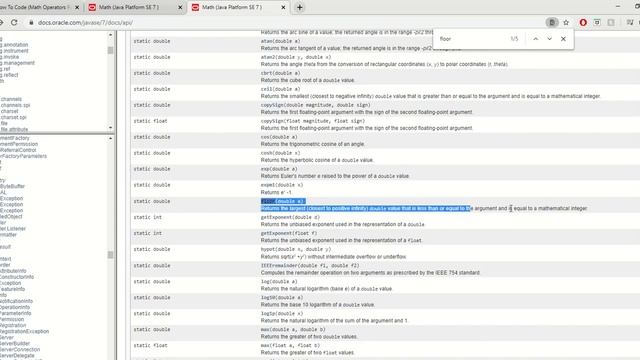Switch to How To Code Math Operators tab
Image resolution: width=640 pixels, height=360 pixels.
click(x=35, y=7)
